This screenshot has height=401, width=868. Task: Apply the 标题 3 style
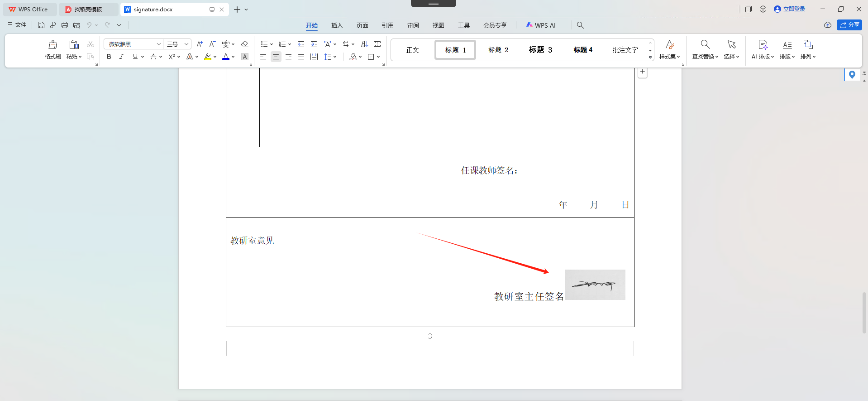click(x=541, y=50)
